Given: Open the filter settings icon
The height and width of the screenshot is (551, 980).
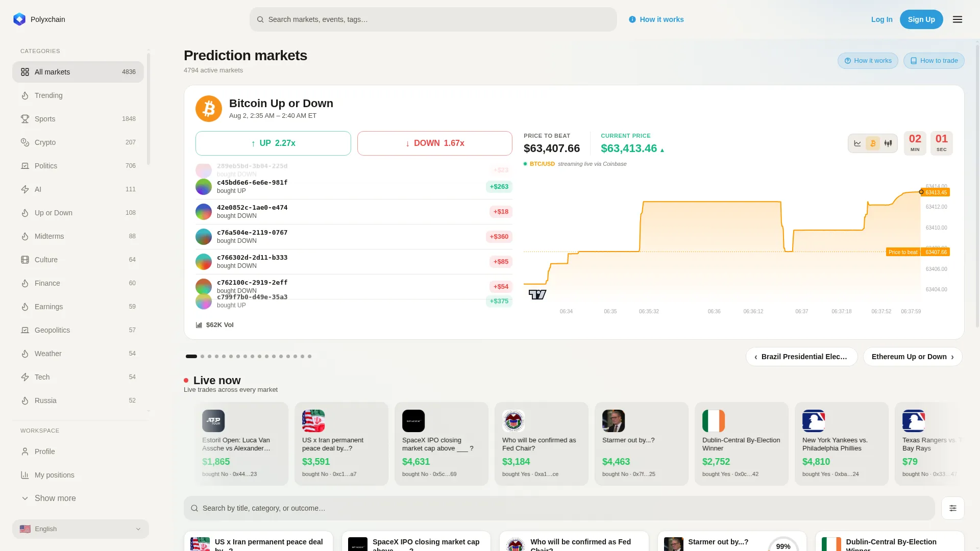Looking at the screenshot, I should click(953, 508).
